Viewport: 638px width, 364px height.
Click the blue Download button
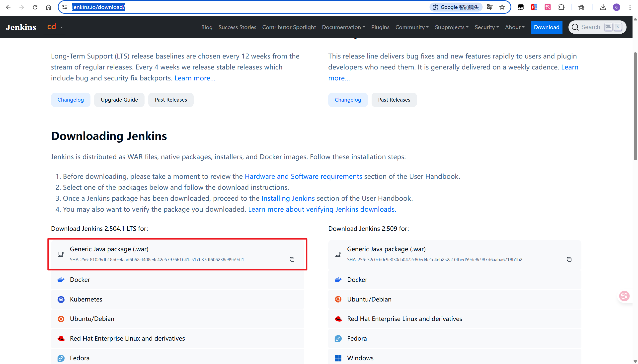point(547,27)
